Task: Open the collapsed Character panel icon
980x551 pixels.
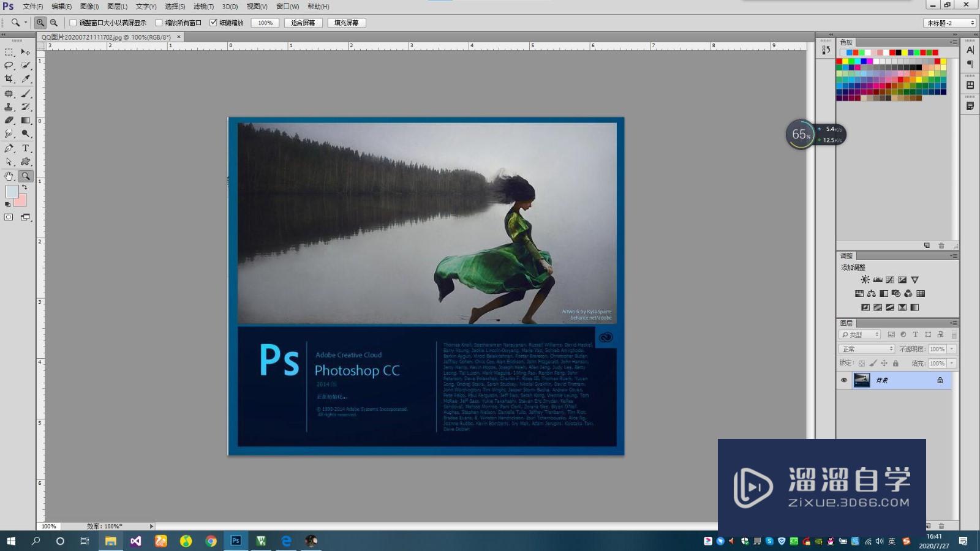Action: point(970,50)
